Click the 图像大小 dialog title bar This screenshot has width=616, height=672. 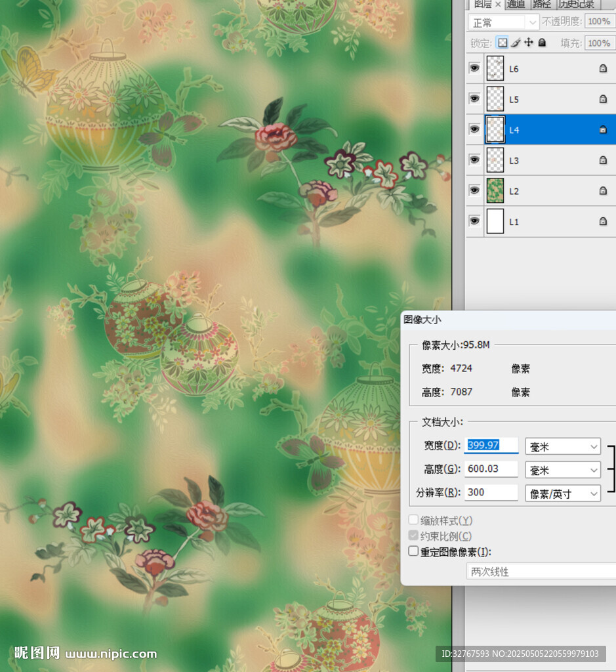(508, 320)
